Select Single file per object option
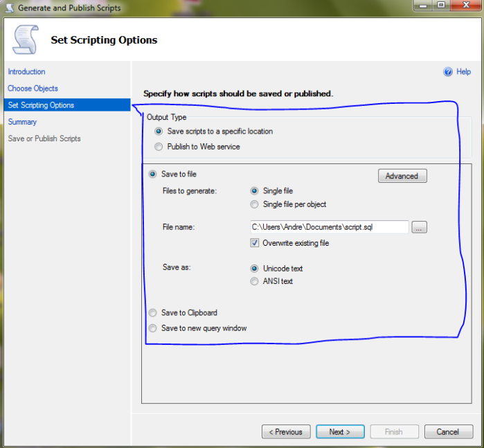 255,204
